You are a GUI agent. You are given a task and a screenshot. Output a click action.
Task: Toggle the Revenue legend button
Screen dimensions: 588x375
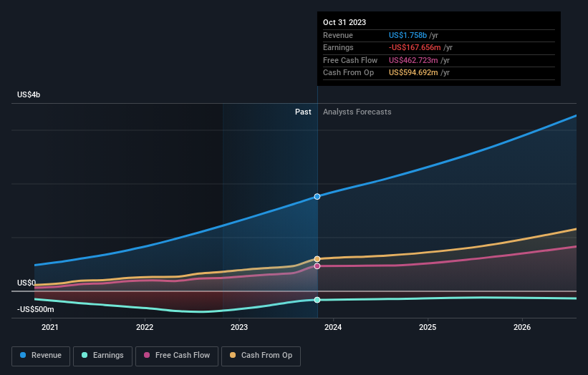click(41, 356)
